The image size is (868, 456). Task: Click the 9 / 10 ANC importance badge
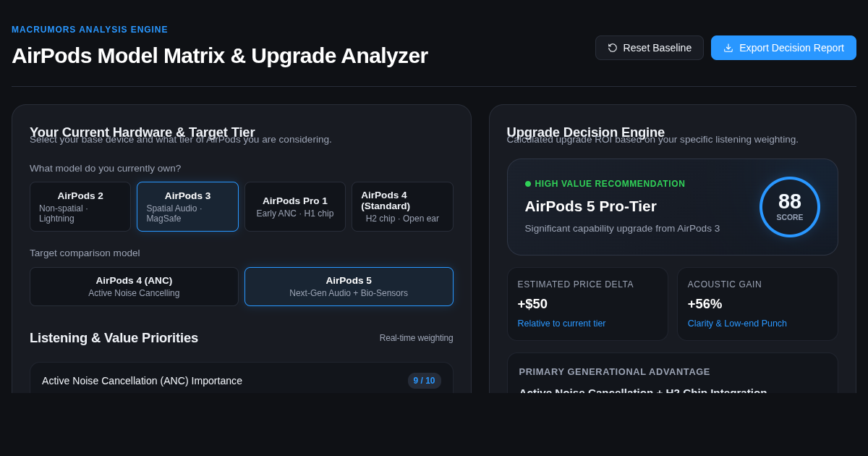point(425,381)
